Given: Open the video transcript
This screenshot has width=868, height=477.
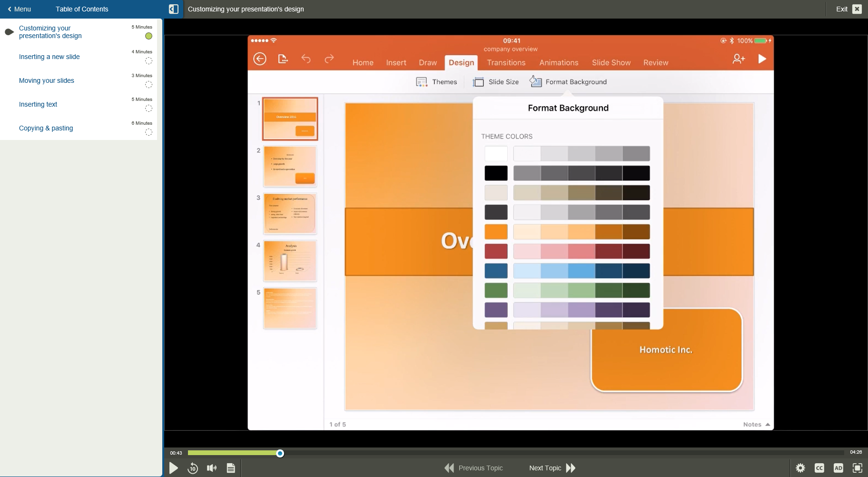Looking at the screenshot, I should coord(231,468).
